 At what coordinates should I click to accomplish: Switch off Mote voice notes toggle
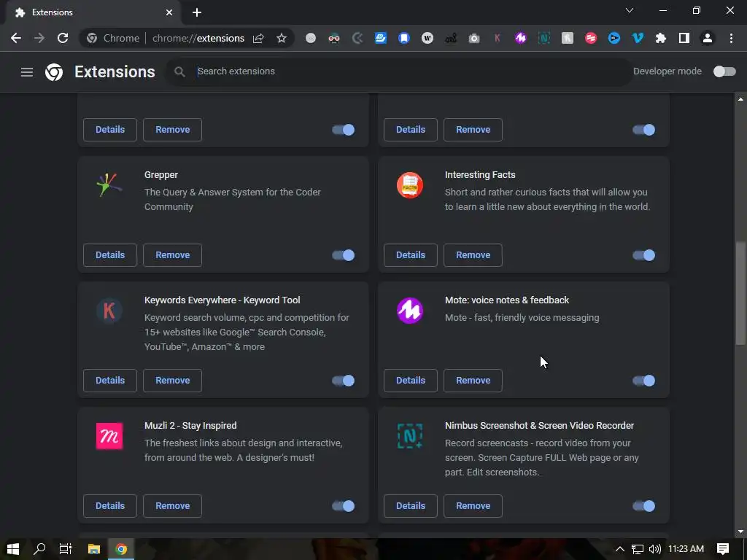(x=644, y=381)
